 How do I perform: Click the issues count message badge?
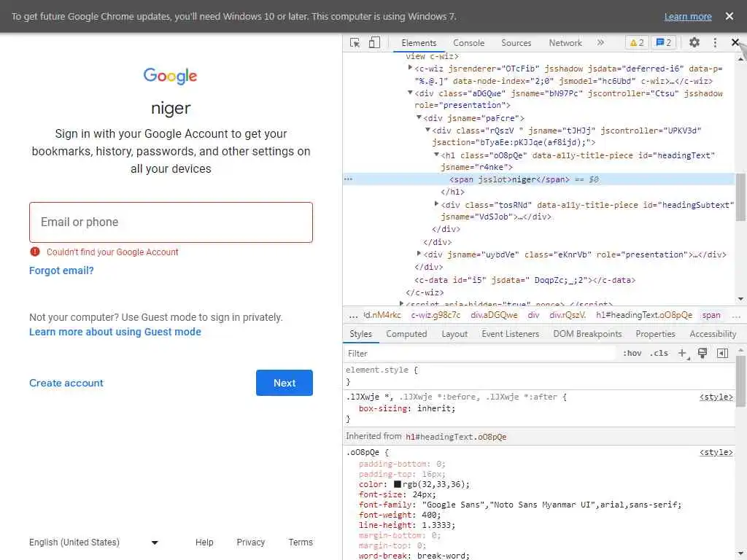click(x=664, y=43)
